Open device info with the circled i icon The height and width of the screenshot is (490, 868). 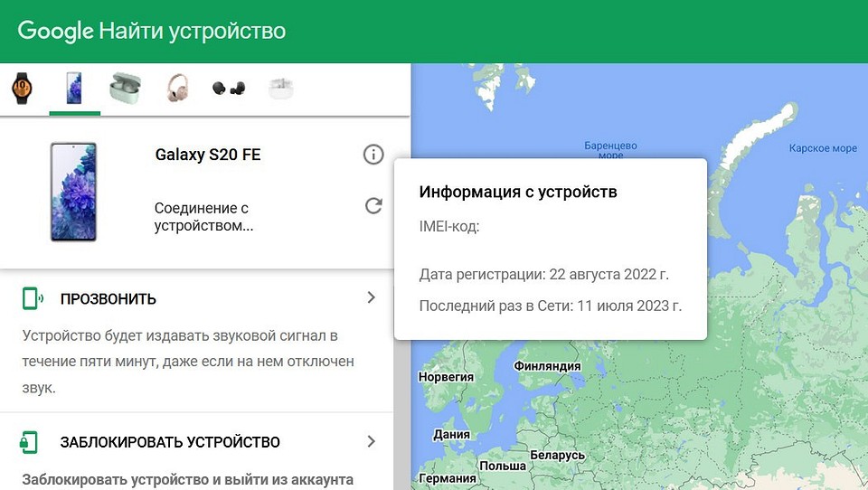[373, 155]
